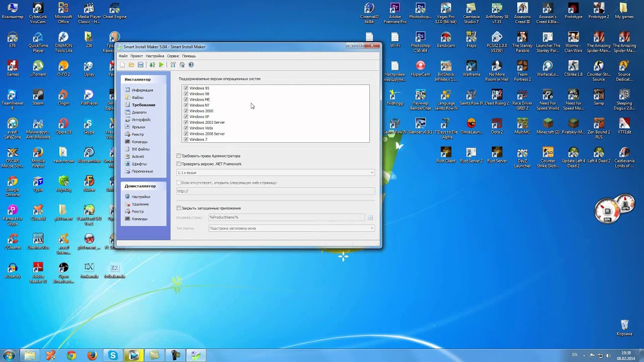Viewport: 644px width, 362px height.
Task: Select the Steam desktop icon
Action: click(38, 98)
